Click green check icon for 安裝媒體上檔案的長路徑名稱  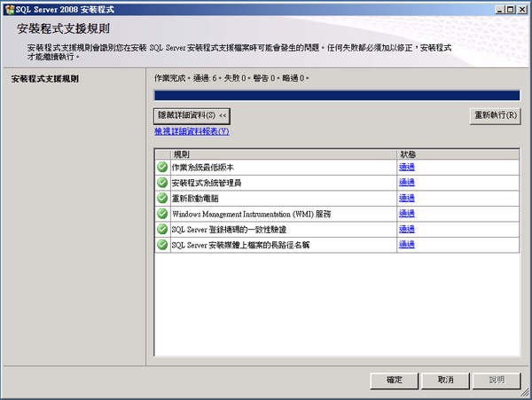pyautogui.click(x=162, y=245)
